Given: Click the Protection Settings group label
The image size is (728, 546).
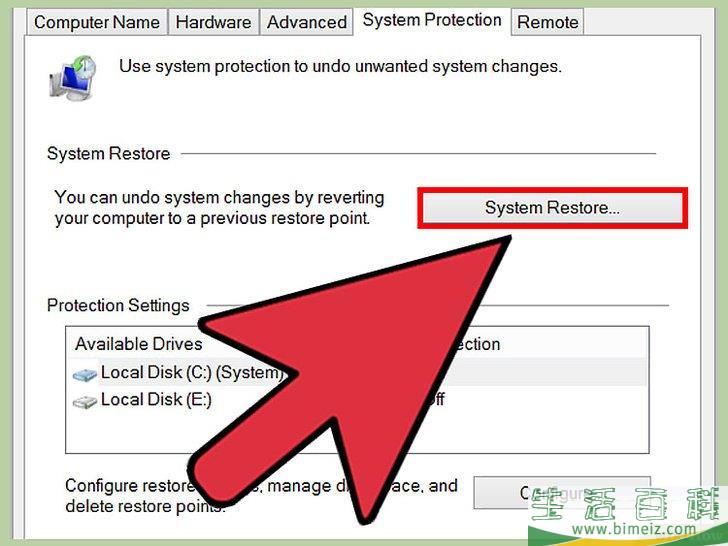Looking at the screenshot, I should pos(118,306).
